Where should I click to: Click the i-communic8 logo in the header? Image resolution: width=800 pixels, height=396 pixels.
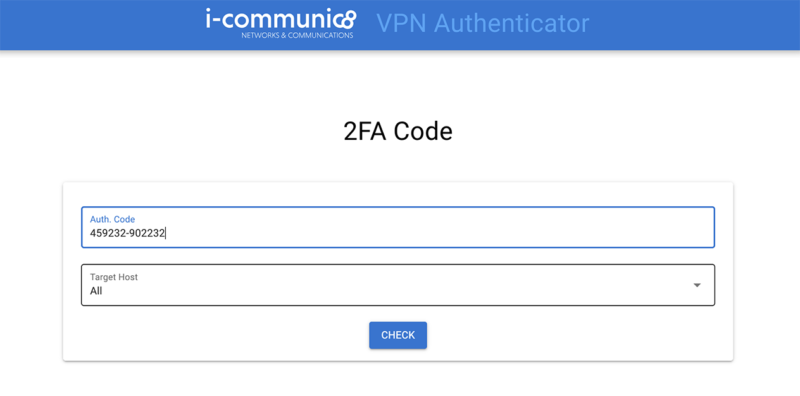click(281, 23)
